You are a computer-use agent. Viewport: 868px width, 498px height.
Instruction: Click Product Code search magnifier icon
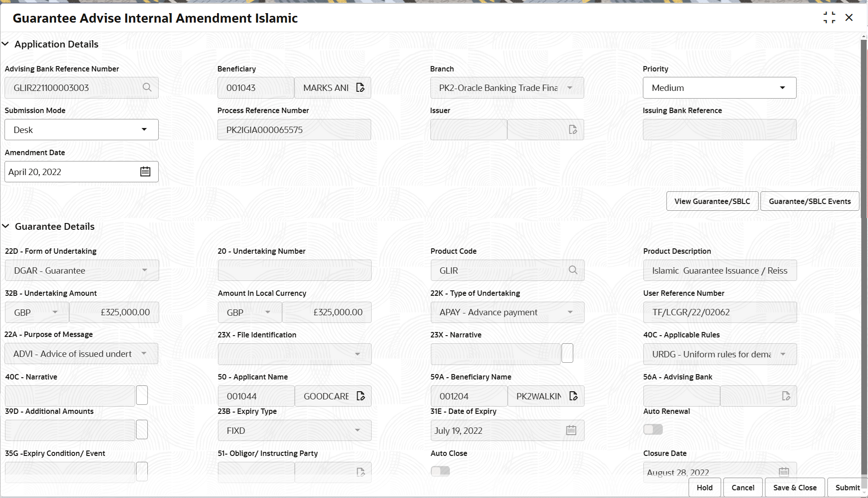tap(573, 270)
